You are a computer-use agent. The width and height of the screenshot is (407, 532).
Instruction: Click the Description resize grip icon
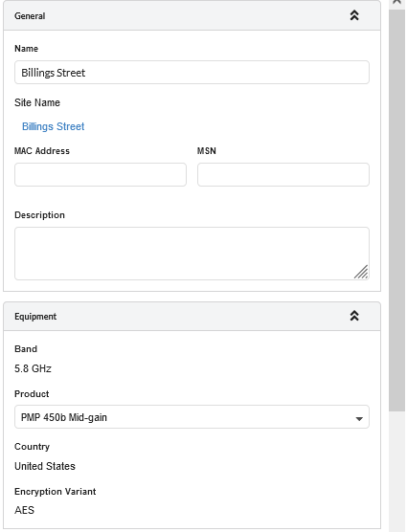[x=361, y=272]
